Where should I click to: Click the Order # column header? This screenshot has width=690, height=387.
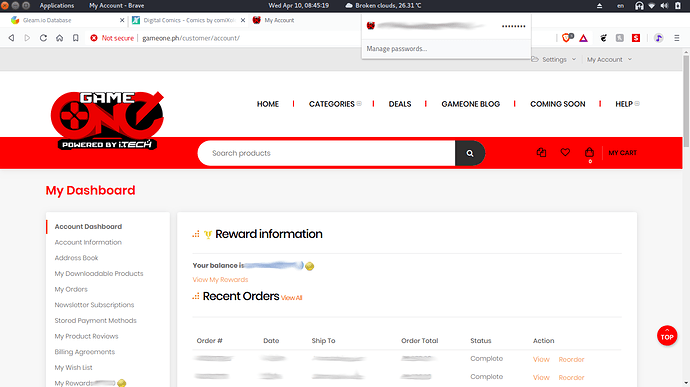(209, 341)
